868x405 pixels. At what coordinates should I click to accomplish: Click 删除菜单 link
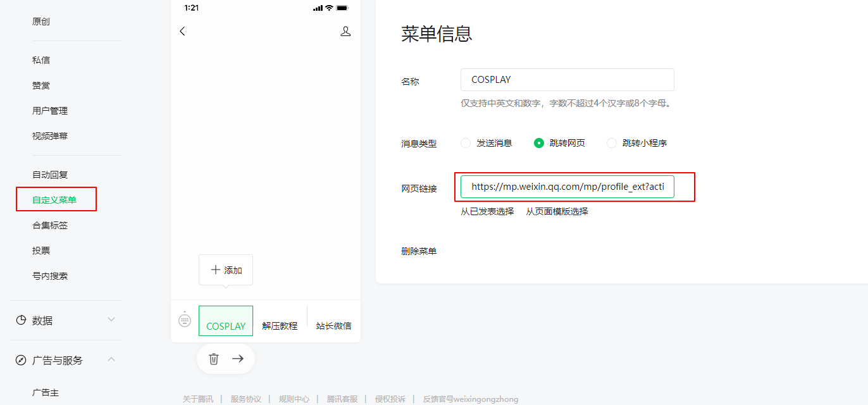click(419, 251)
